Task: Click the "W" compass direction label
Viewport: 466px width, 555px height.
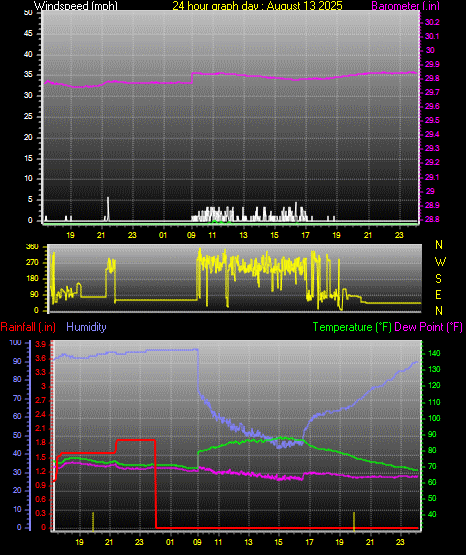Action: [440, 262]
